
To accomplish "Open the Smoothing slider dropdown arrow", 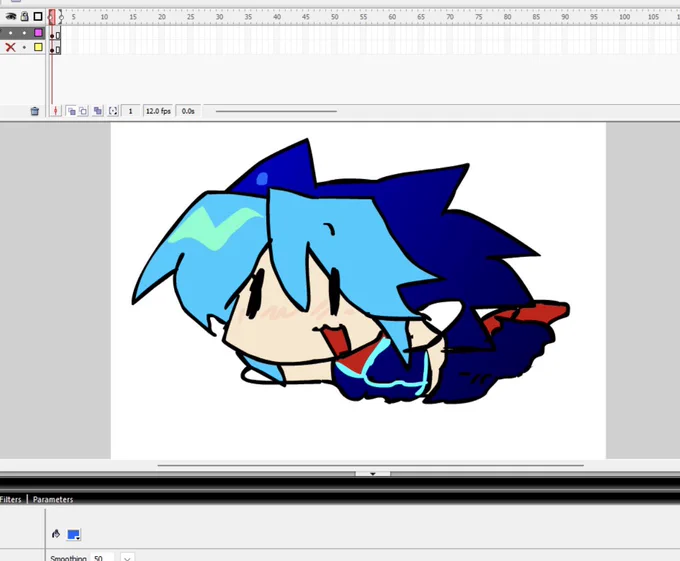I will 127,558.
